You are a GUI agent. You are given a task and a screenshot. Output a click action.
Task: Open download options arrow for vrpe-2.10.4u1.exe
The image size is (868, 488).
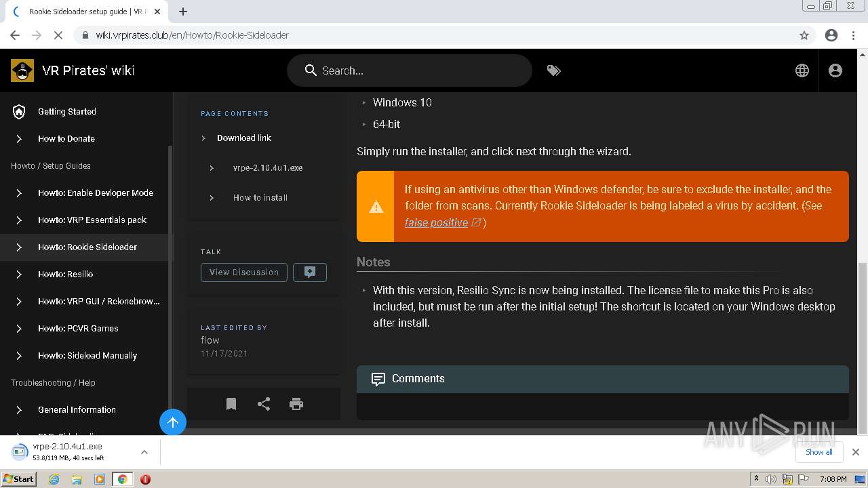(144, 452)
